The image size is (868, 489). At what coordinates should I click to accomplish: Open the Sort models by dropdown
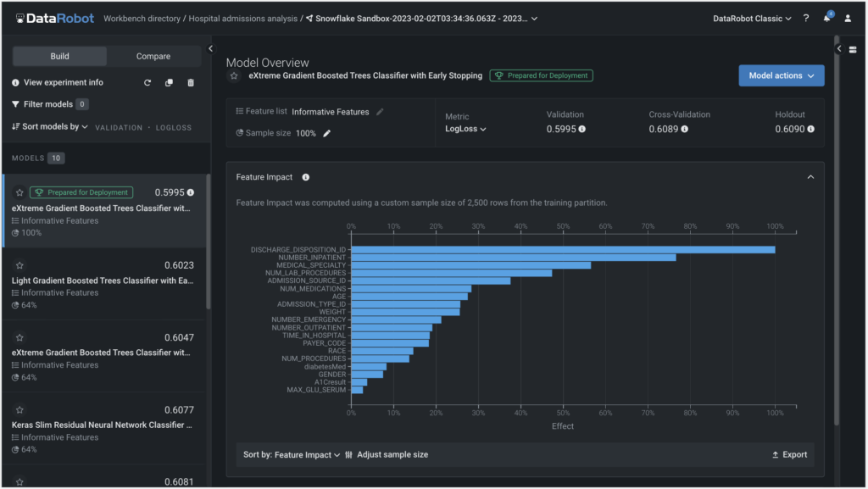coord(50,126)
